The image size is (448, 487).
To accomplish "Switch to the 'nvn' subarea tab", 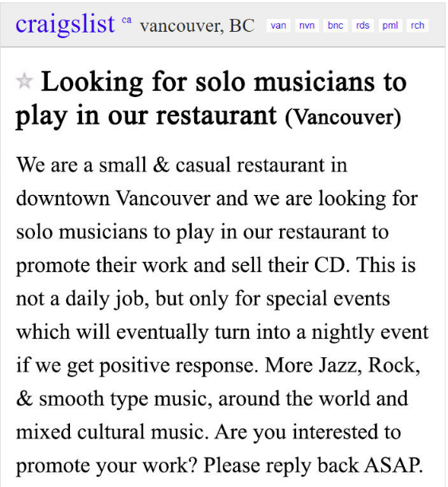I will pyautogui.click(x=307, y=25).
